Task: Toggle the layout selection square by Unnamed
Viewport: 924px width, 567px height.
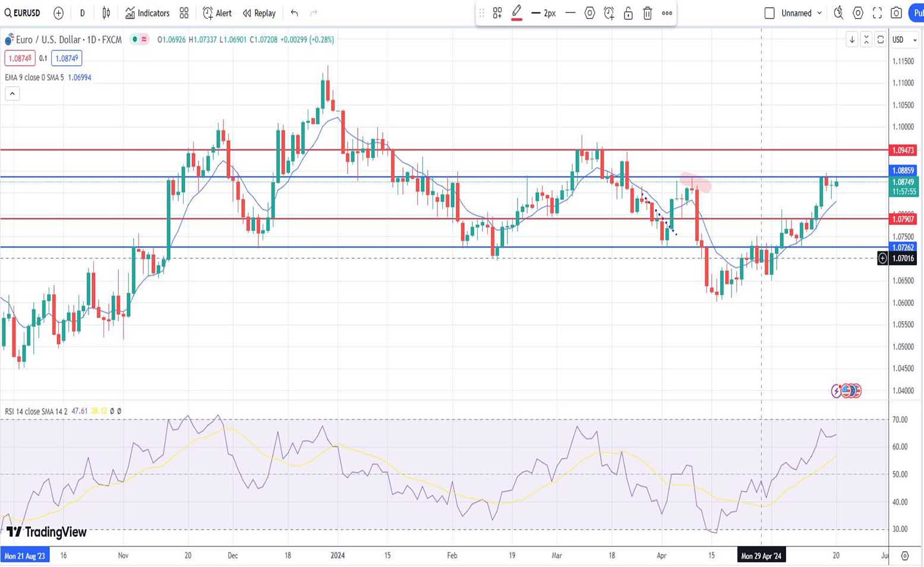Action: 770,13
